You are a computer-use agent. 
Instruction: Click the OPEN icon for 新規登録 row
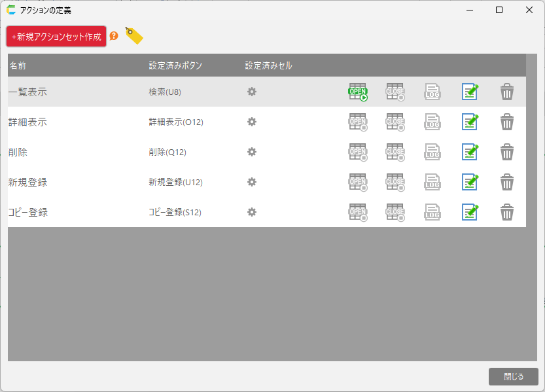358,183
